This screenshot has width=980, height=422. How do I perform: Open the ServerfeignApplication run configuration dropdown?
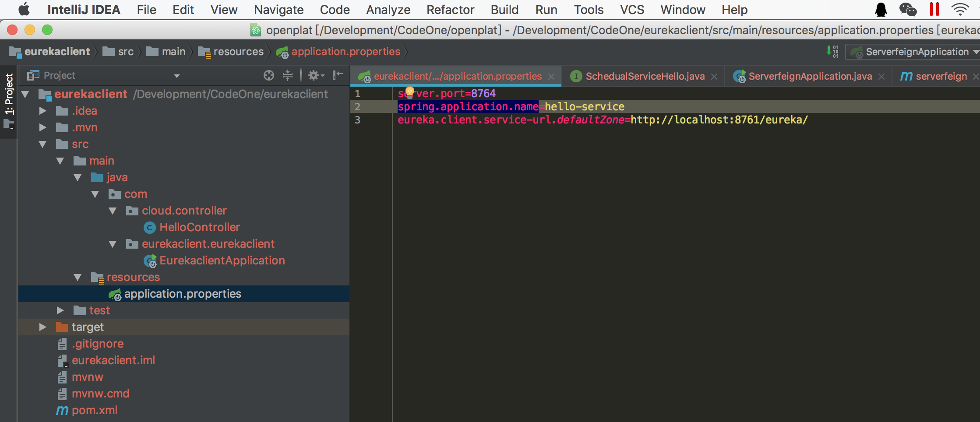[x=913, y=52]
